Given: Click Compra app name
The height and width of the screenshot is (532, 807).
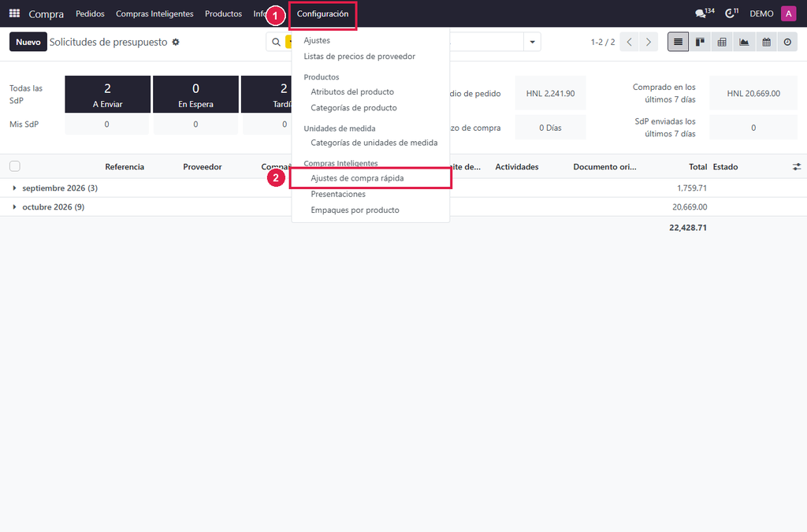Looking at the screenshot, I should (x=46, y=14).
